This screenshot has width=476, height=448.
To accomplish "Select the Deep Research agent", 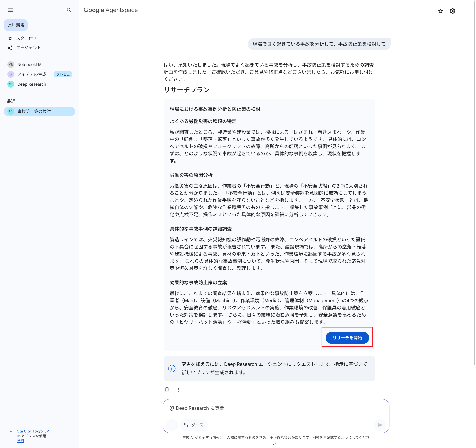I will [32, 84].
